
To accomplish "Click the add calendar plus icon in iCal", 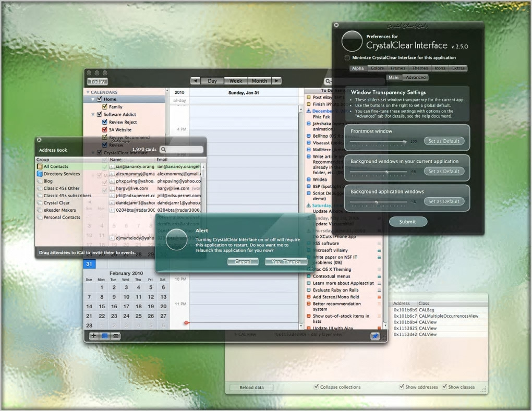I will [x=94, y=336].
